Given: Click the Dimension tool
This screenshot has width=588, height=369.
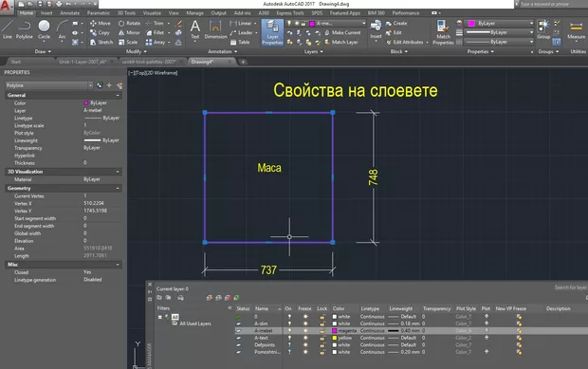Looking at the screenshot, I should 215,29.
